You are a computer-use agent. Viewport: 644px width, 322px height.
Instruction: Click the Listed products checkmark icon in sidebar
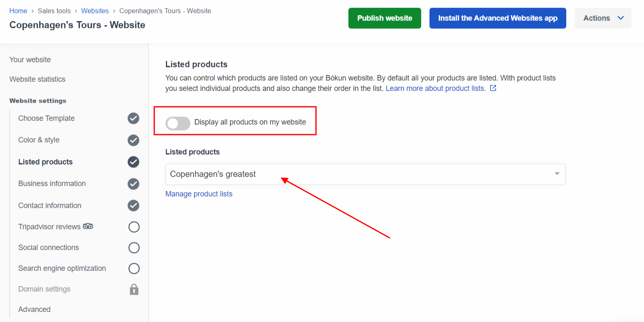pyautogui.click(x=133, y=162)
